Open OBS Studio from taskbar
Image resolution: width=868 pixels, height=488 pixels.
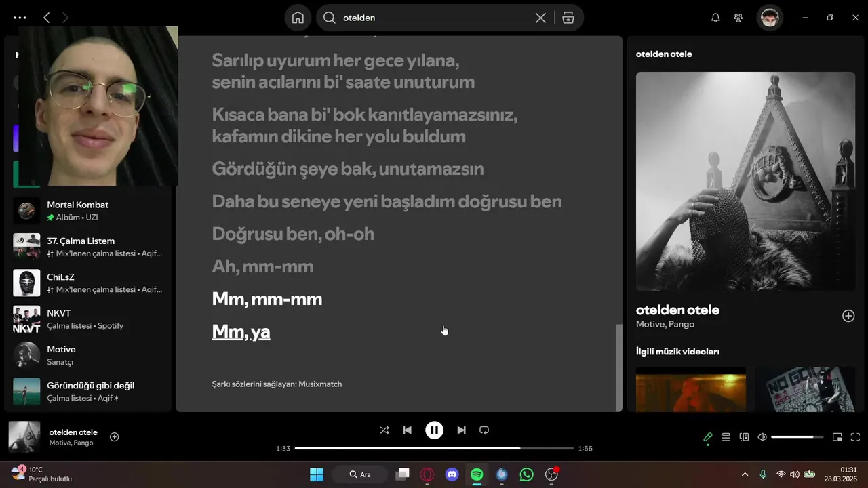click(551, 474)
